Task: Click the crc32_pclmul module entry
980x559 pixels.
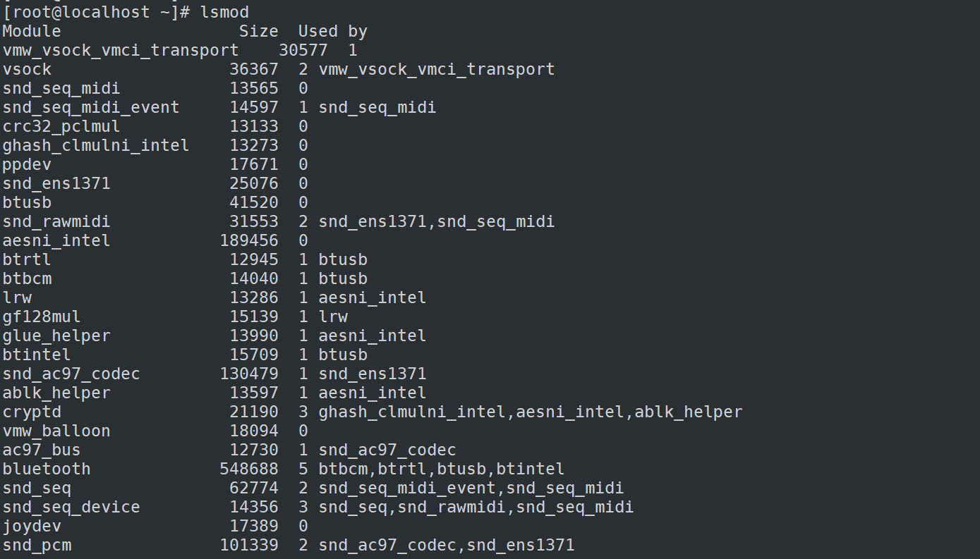Action: 61,126
